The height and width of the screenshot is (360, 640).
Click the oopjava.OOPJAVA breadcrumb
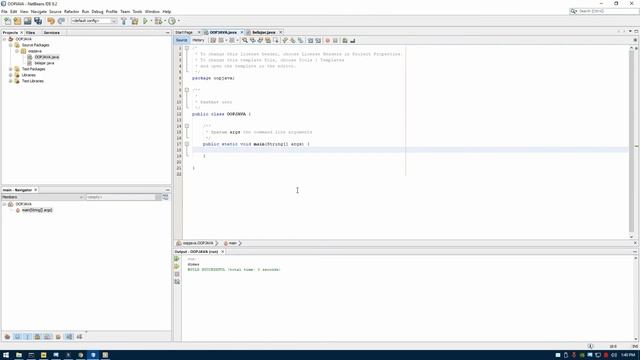point(198,243)
